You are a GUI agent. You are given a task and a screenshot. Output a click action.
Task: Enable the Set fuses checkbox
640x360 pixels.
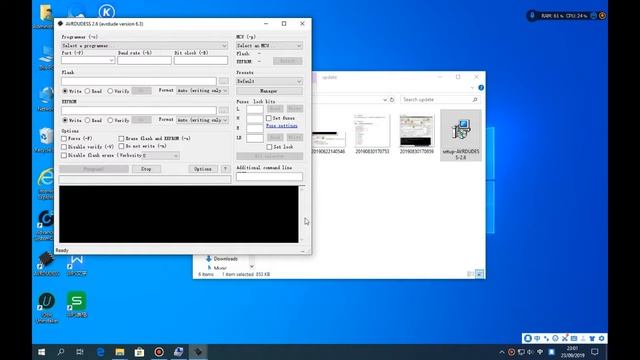tap(269, 118)
